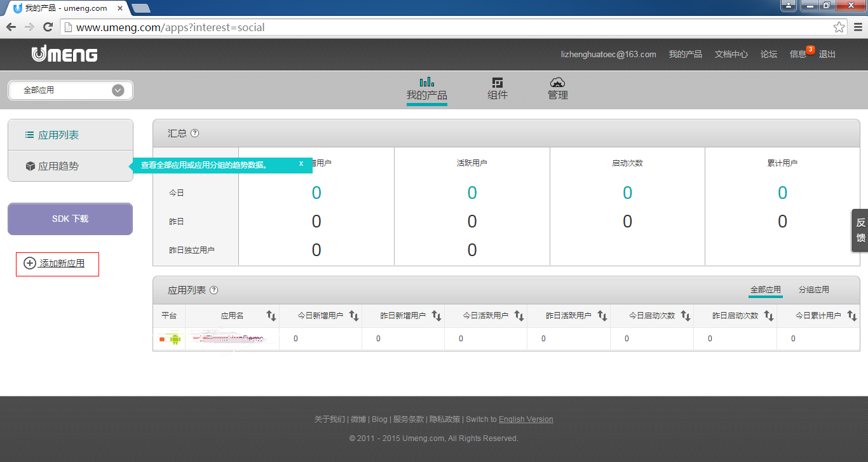Click help icon next to 应用列表 header
868x462 pixels.
pos(214,290)
